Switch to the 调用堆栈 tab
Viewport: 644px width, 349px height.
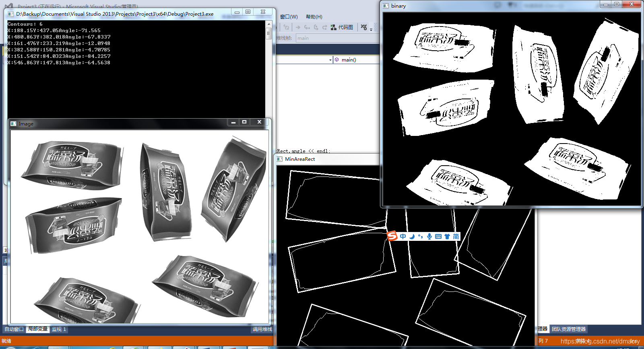262,329
